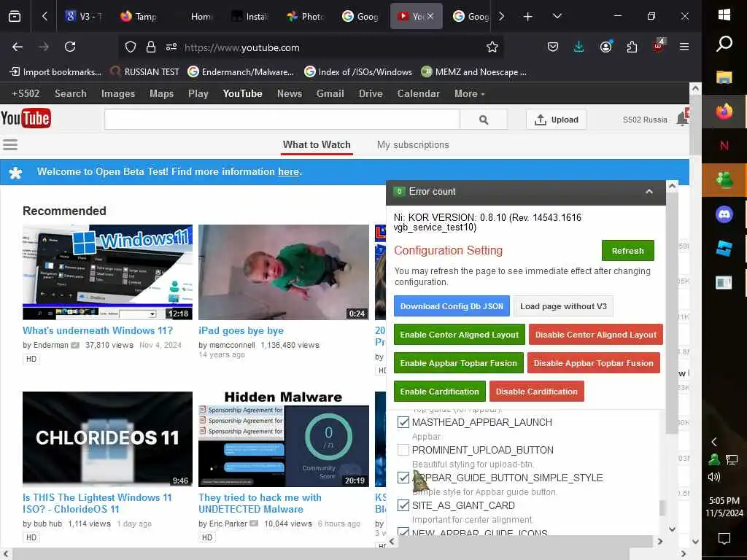This screenshot has width=747, height=560.
Task: Open the Pocket save icon
Action: [553, 47]
